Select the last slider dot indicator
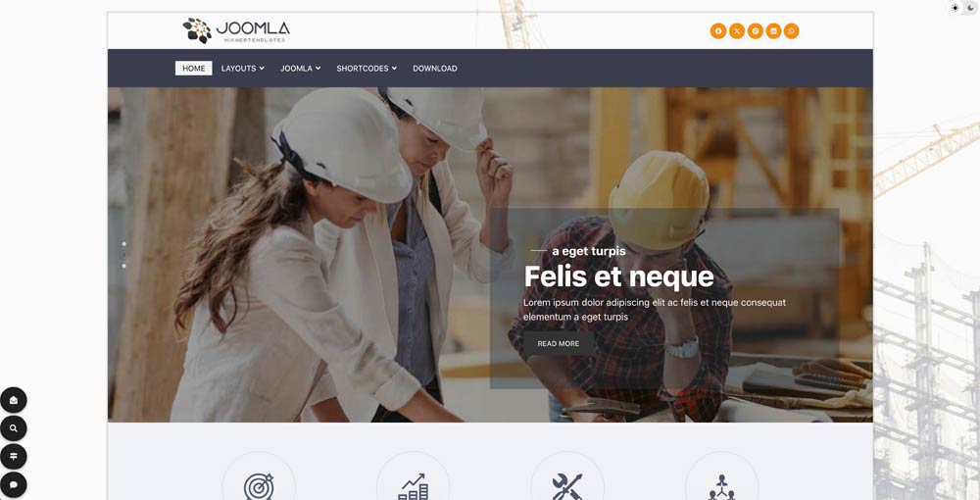The height and width of the screenshot is (500, 980). pos(123,267)
